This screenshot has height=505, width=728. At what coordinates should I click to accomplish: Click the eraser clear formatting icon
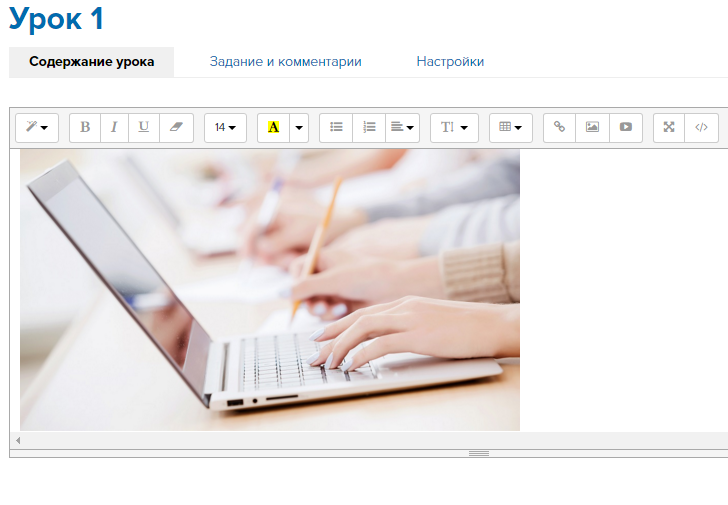click(175, 127)
